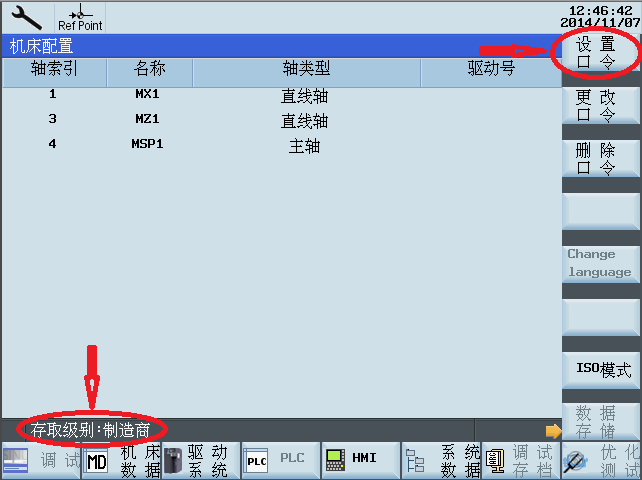Click axis index 4 cell
The width and height of the screenshot is (642, 480).
[52, 144]
